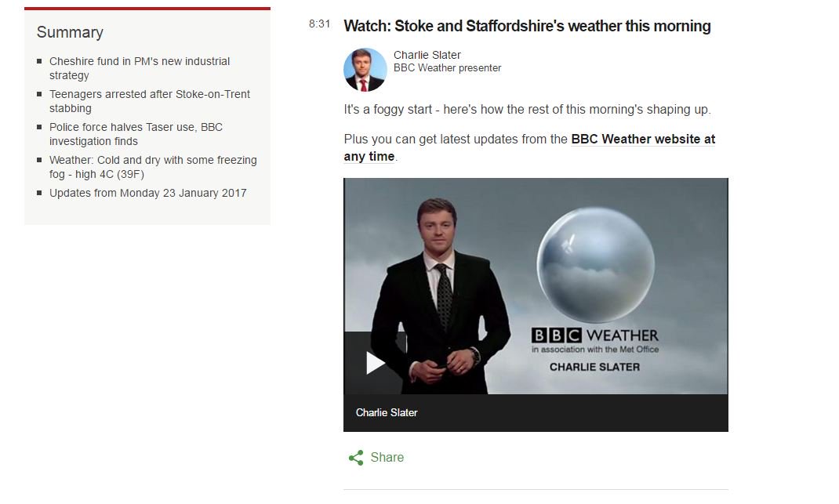839x504 pixels.
Task: Click the weather globe graphic in video
Action: click(596, 265)
